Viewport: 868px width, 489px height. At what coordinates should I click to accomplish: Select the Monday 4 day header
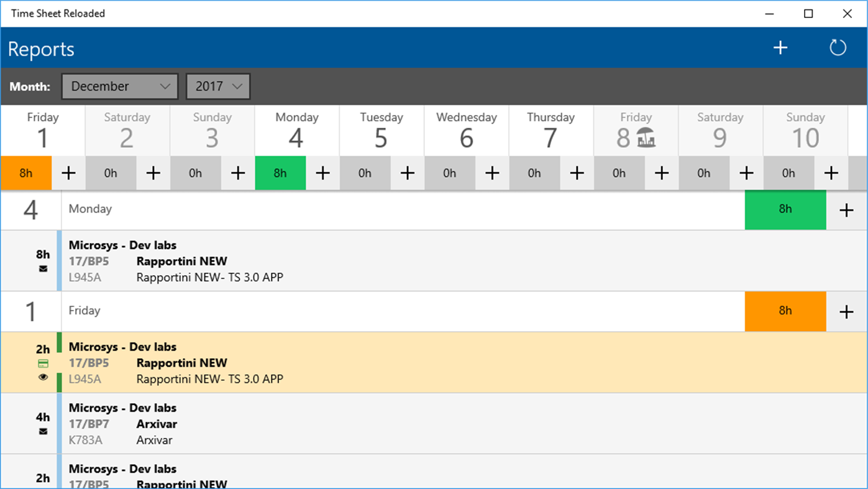(x=296, y=130)
